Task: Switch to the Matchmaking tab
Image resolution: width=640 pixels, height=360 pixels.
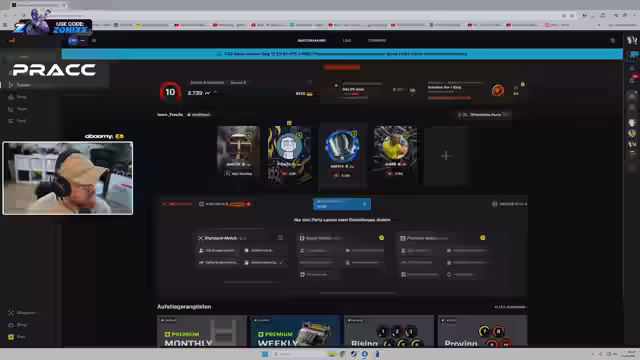Action: (x=311, y=40)
